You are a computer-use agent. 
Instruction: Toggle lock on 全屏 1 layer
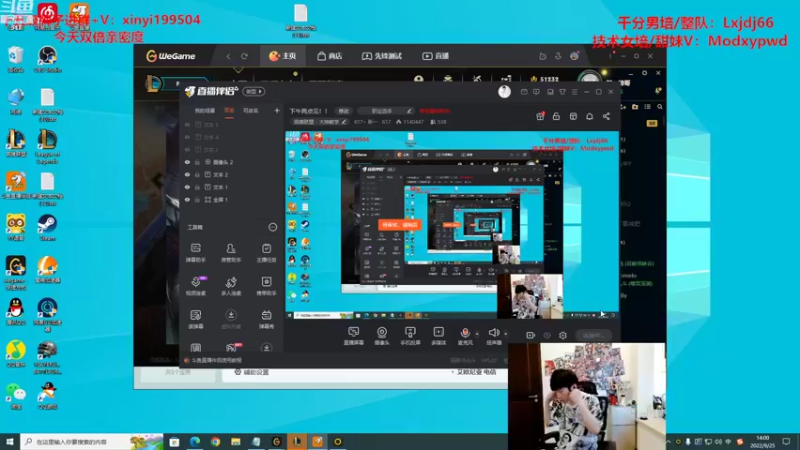197,199
